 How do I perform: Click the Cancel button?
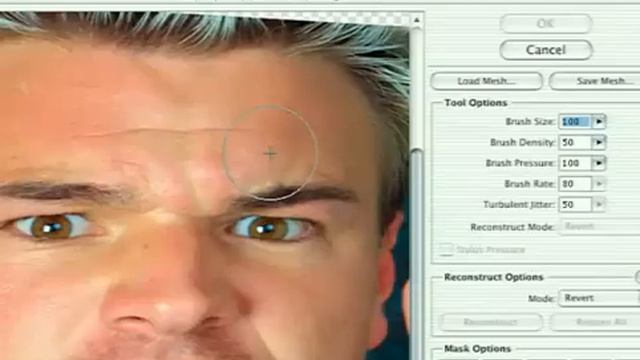[x=546, y=50]
